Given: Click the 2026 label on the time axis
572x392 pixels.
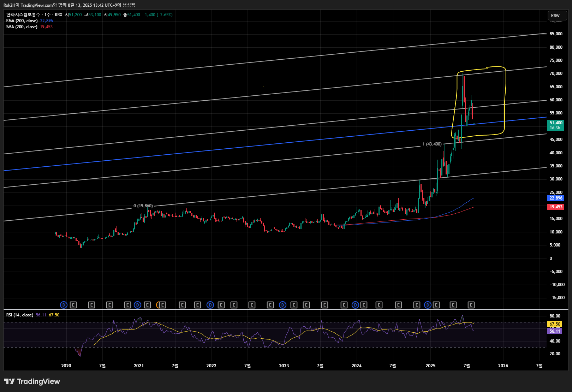Looking at the screenshot, I should pyautogui.click(x=503, y=366).
